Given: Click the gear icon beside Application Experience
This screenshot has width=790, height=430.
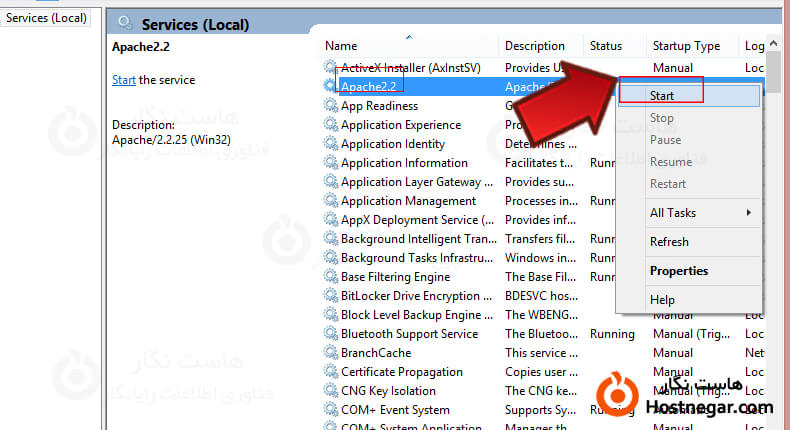Looking at the screenshot, I should tap(331, 125).
